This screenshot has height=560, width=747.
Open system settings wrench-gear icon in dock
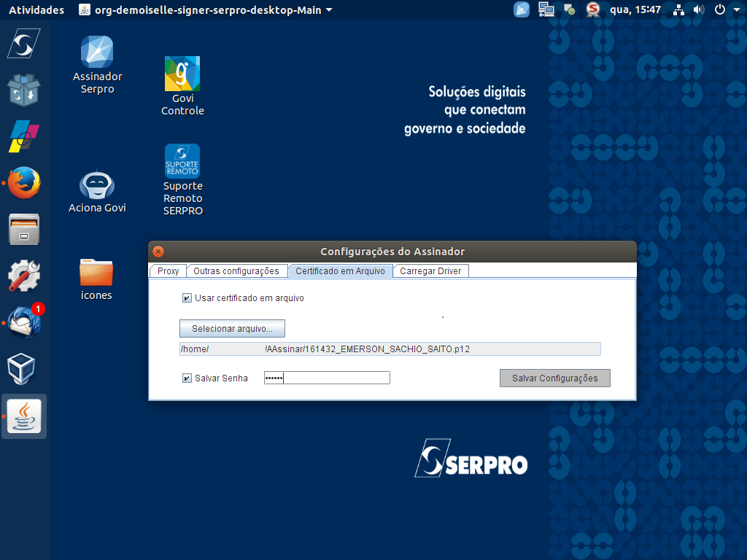click(x=23, y=276)
